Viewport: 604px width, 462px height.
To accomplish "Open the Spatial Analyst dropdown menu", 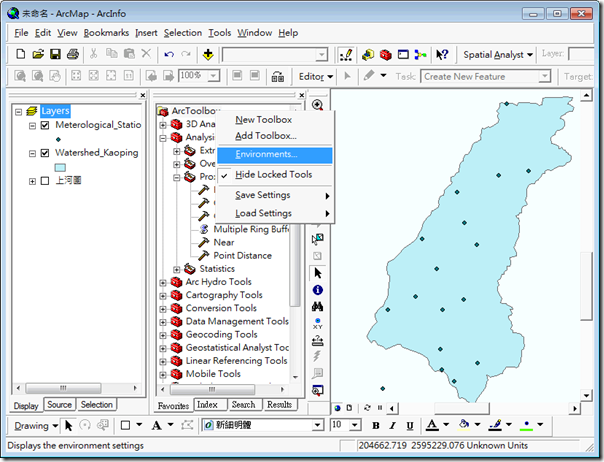I will (498, 55).
